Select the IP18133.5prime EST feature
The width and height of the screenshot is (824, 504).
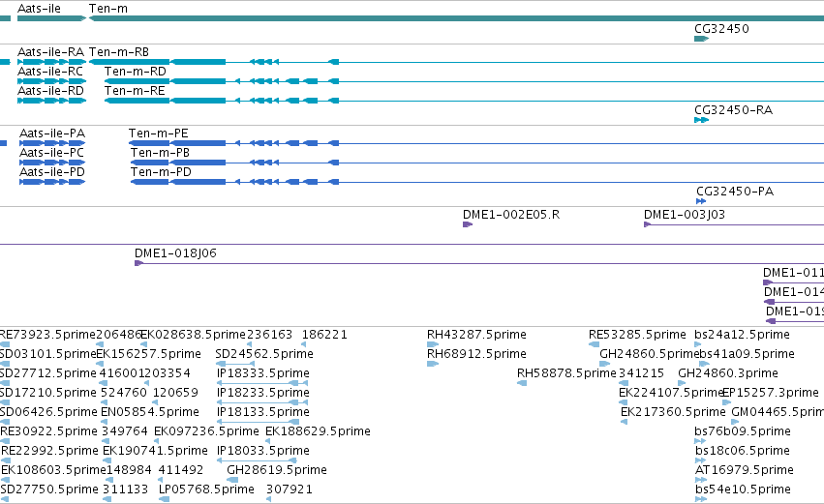click(258, 422)
